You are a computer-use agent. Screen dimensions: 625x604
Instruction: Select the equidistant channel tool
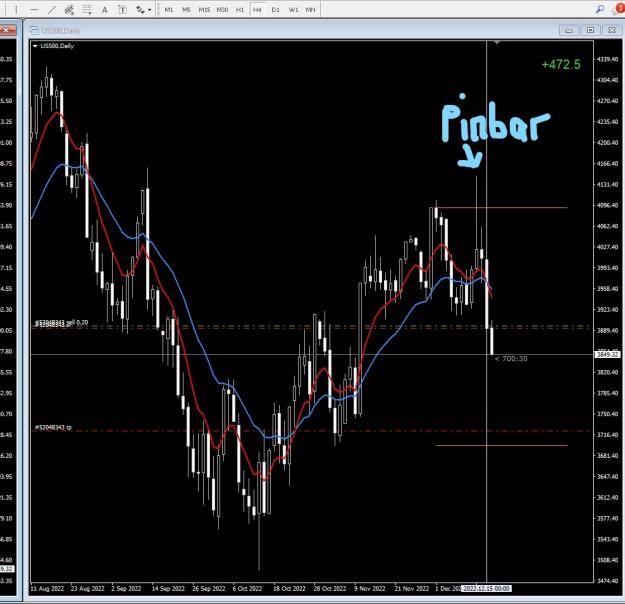pos(69,10)
